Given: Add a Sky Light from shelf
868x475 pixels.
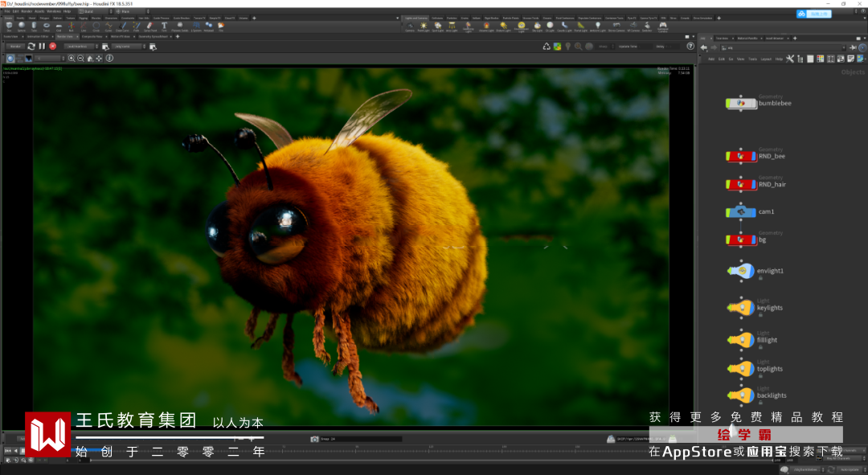Looking at the screenshot, I should pos(537,26).
